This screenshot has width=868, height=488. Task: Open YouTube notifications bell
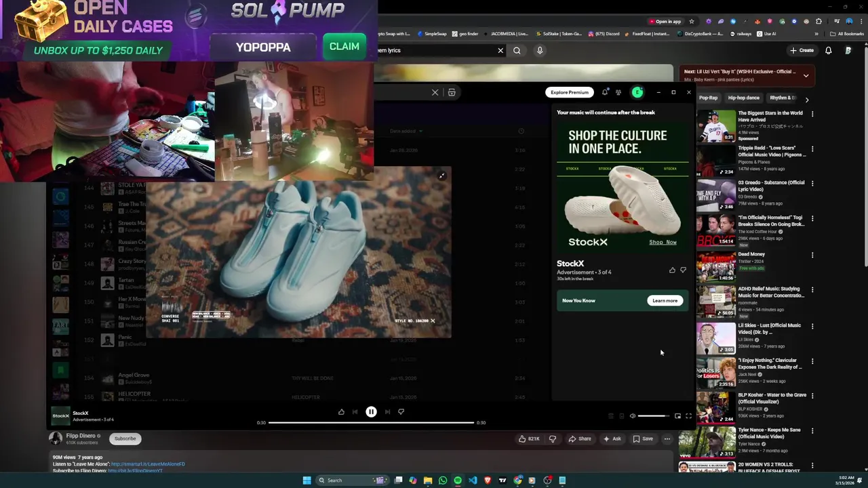click(828, 50)
